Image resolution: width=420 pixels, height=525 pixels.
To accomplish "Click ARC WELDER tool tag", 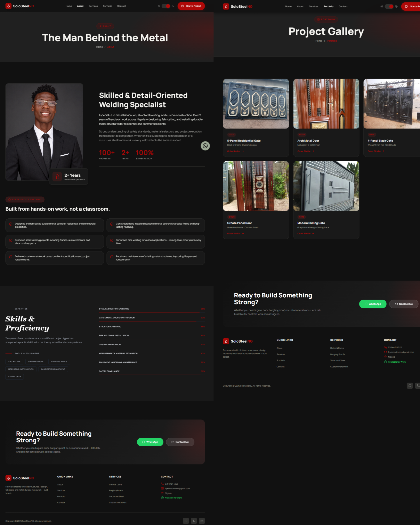I will pyautogui.click(x=14, y=362).
